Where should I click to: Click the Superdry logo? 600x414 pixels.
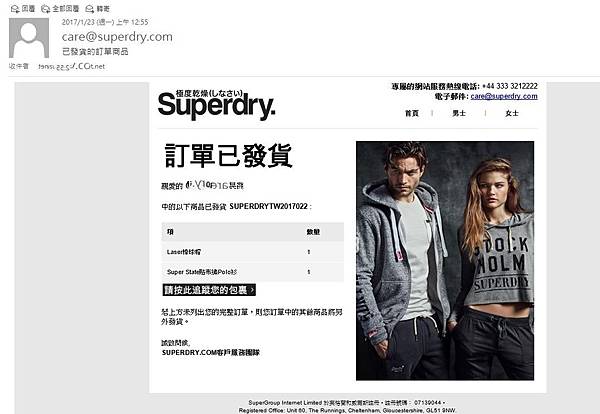pyautogui.click(x=216, y=104)
